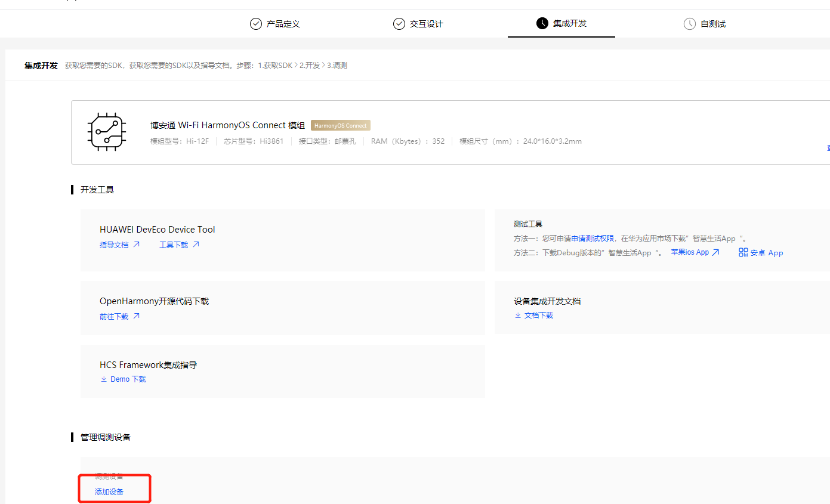Screen dimensions: 830x504
Task: Click the clock icon beside 自测试
Action: pos(689,24)
